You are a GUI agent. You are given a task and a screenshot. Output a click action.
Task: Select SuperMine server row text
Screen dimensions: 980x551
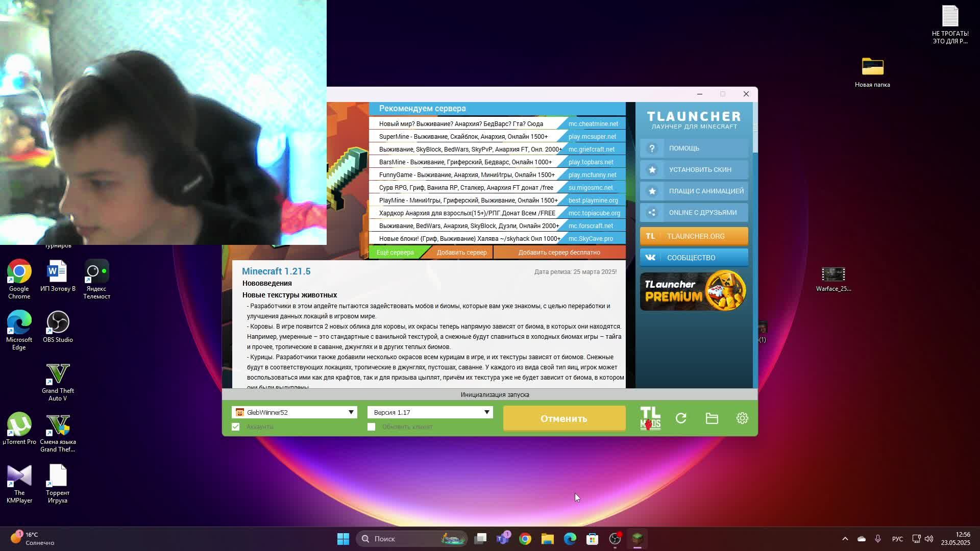(x=463, y=136)
